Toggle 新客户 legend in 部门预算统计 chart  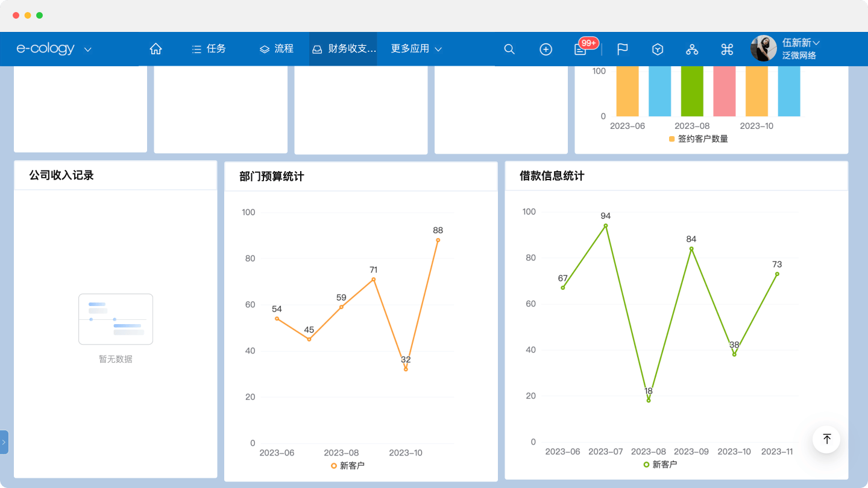point(348,466)
